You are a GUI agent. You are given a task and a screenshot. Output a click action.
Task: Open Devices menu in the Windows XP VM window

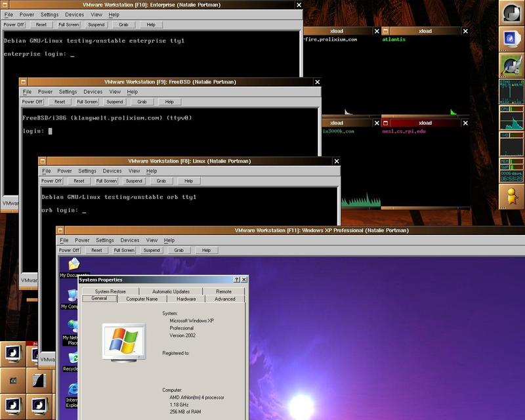click(x=129, y=240)
